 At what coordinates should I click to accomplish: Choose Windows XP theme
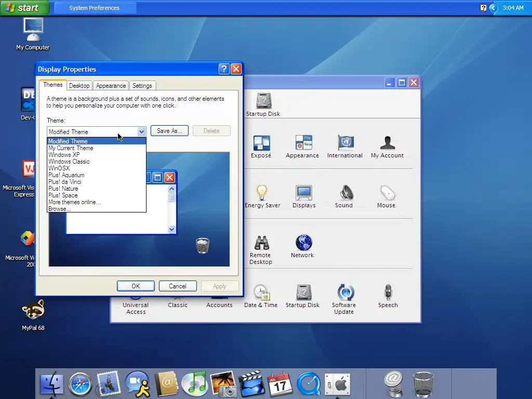click(x=97, y=155)
